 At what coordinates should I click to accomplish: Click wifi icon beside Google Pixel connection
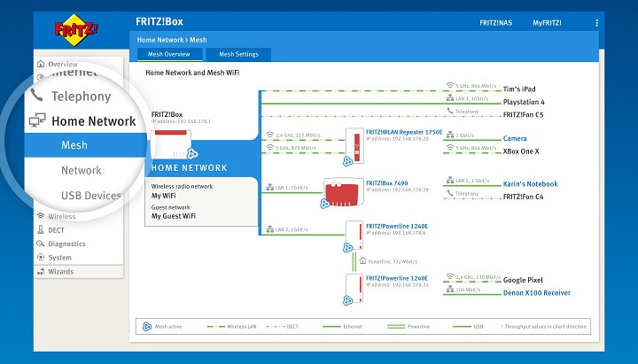(450, 276)
